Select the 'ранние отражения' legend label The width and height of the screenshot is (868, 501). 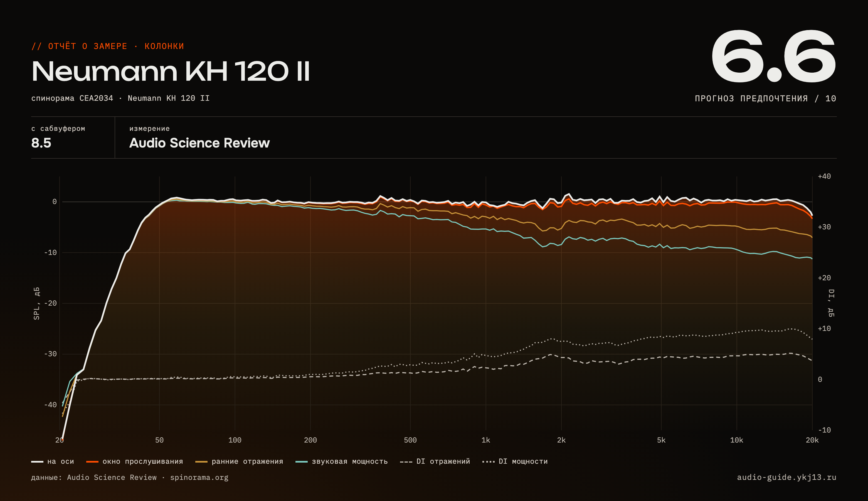click(x=247, y=461)
